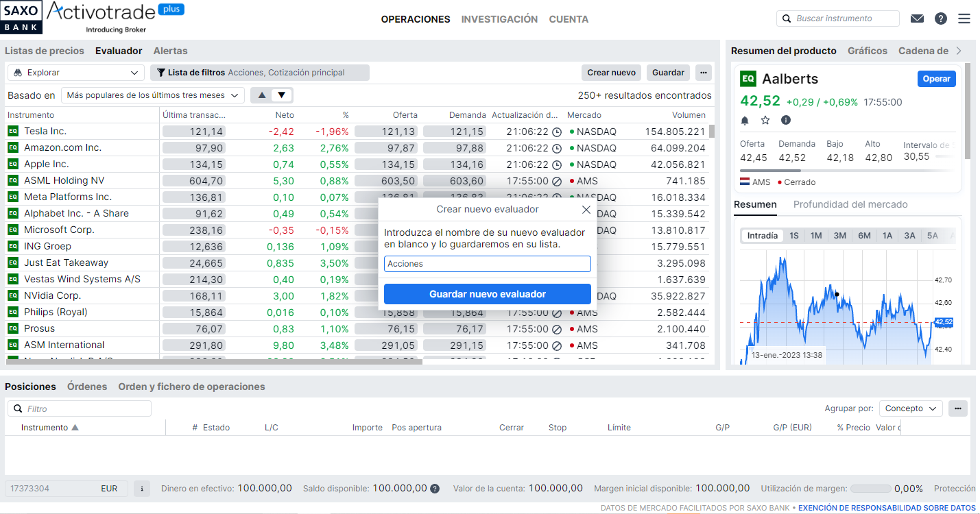Add Aalberts to favorites with star icon

765,121
